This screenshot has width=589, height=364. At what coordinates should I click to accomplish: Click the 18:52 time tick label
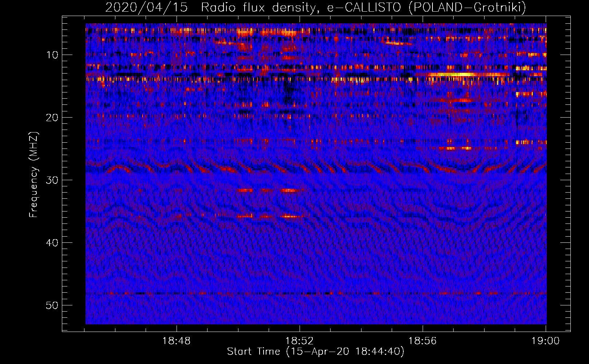click(300, 341)
